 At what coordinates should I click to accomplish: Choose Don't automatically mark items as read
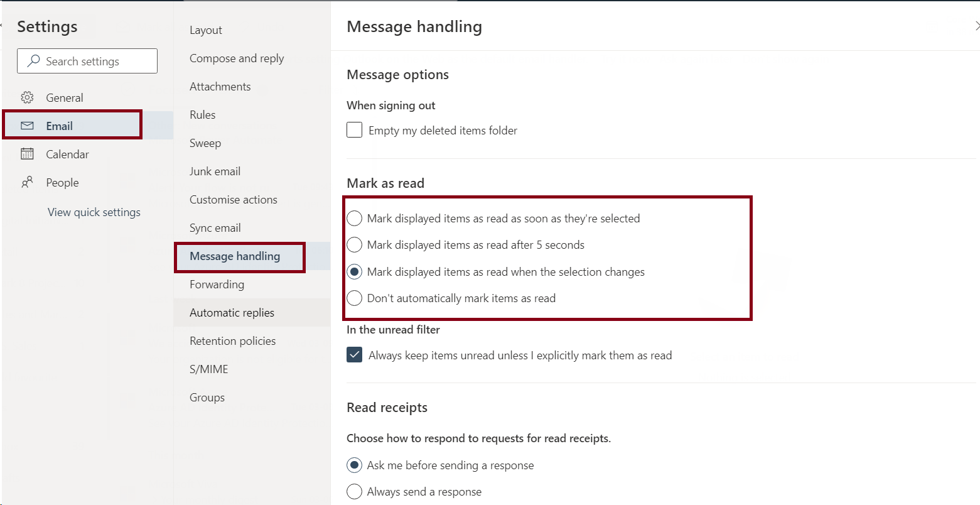(x=354, y=298)
